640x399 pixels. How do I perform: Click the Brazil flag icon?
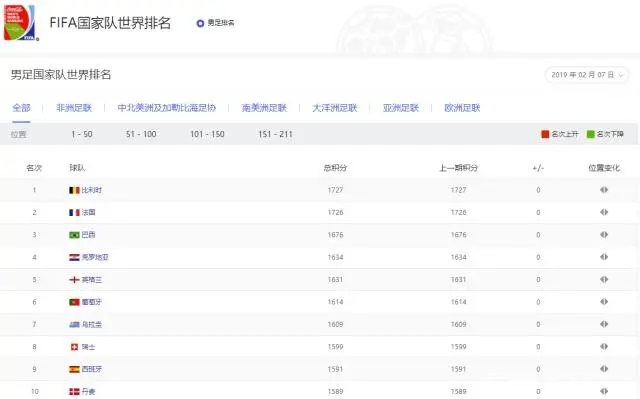pyautogui.click(x=74, y=235)
